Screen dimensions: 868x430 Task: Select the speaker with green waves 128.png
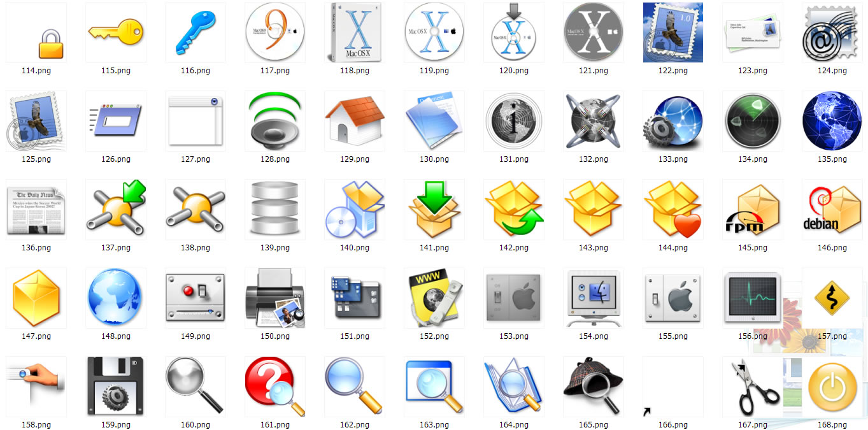point(275,121)
